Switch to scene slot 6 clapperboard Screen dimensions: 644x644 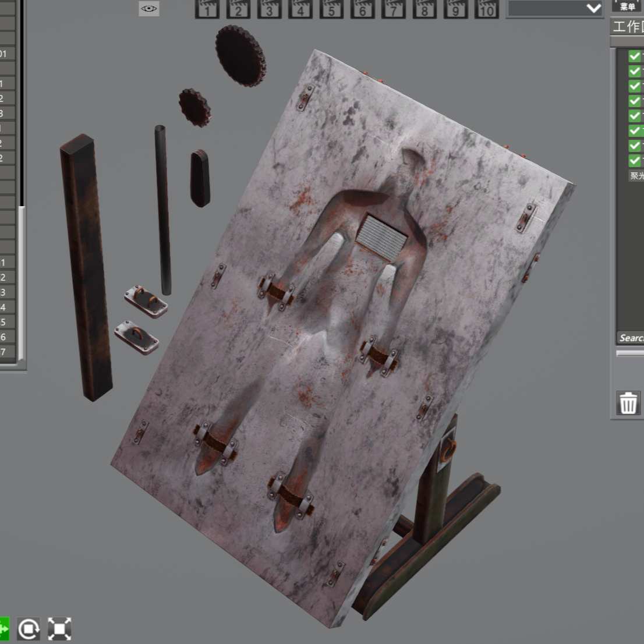pyautogui.click(x=363, y=9)
